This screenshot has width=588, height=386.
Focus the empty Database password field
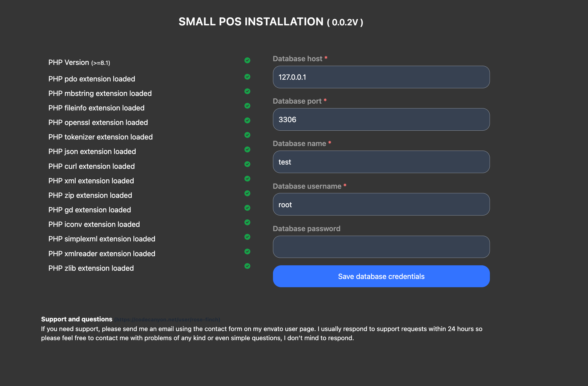click(x=381, y=247)
